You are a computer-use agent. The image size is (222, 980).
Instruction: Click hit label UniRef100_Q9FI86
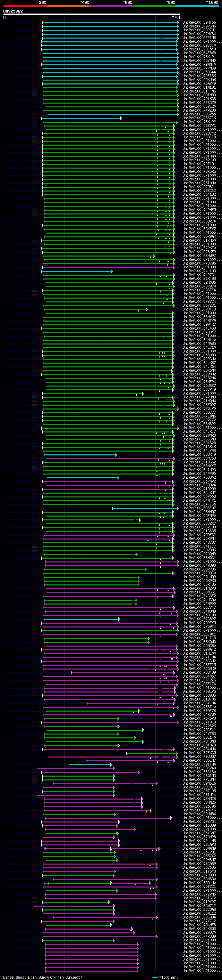[x=199, y=76]
